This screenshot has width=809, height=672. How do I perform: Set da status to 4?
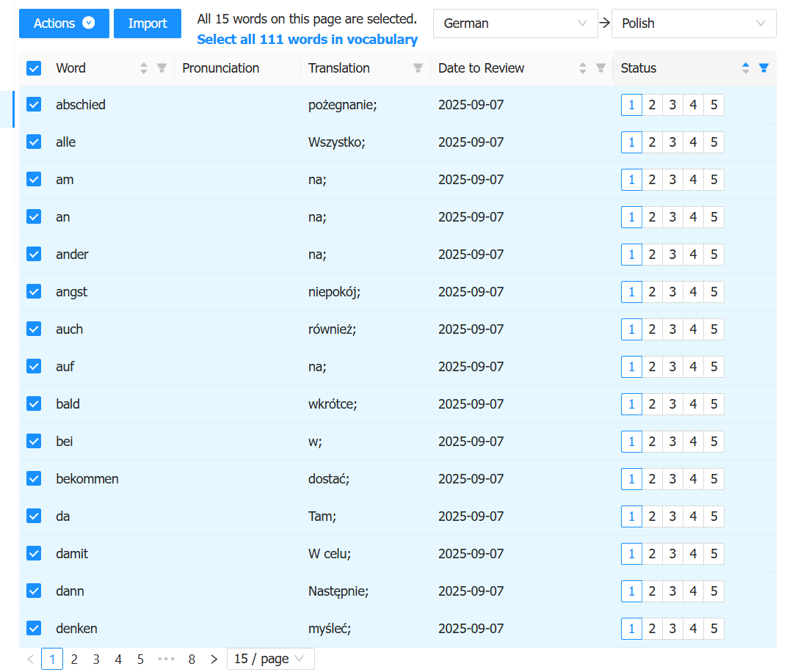tap(693, 516)
